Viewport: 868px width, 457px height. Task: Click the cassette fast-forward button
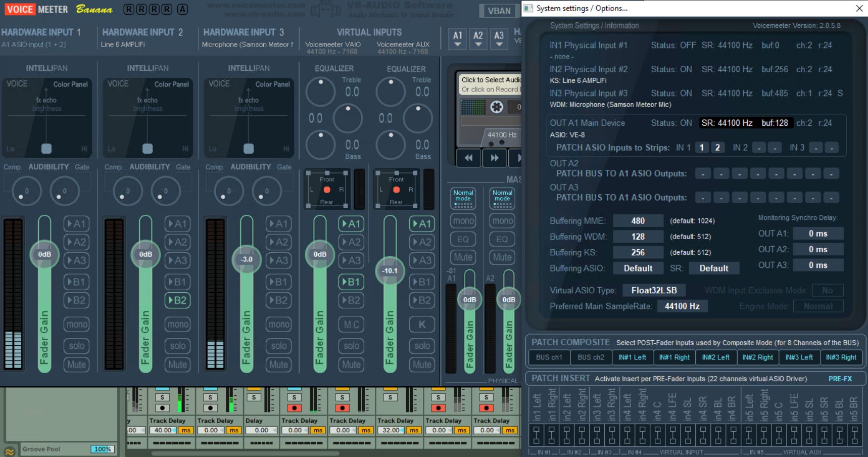[x=494, y=158]
